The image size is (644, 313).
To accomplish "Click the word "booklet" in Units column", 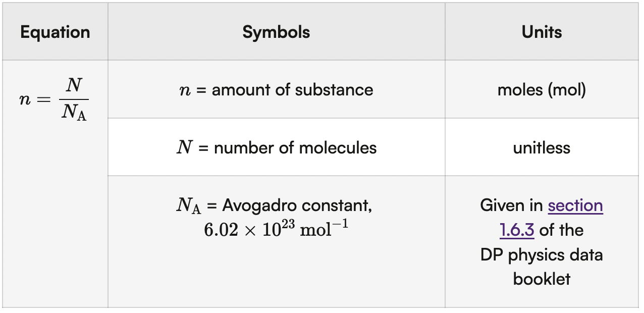I will [542, 279].
